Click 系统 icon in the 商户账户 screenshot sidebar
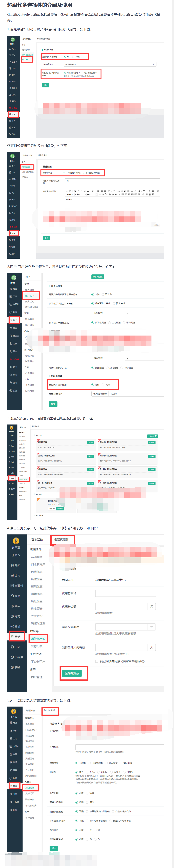The image size is (174, 868). pos(11,391)
